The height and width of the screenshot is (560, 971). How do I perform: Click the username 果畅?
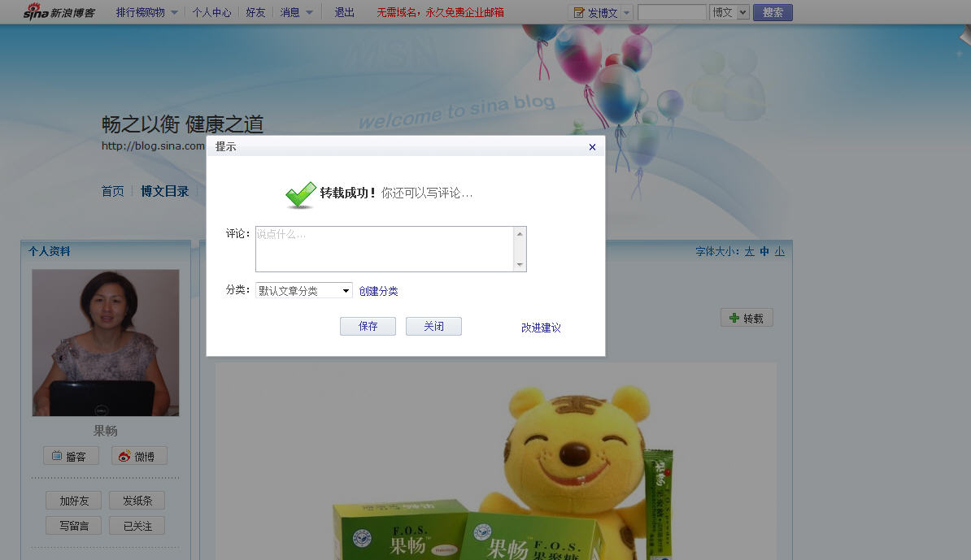pos(105,431)
